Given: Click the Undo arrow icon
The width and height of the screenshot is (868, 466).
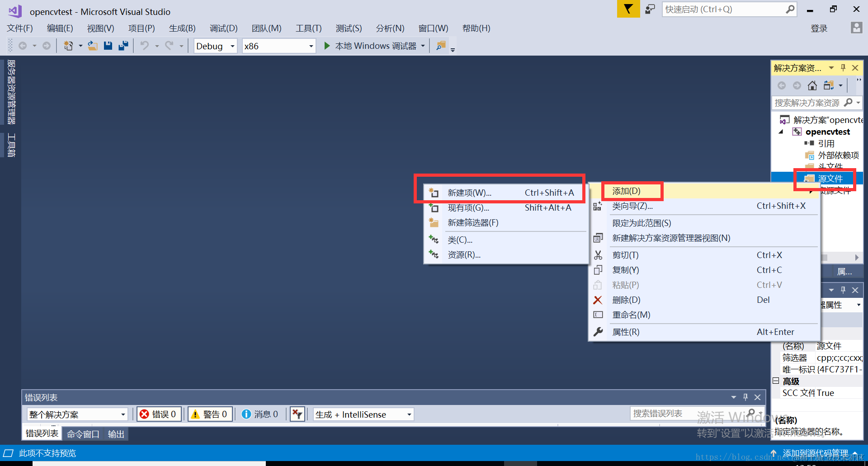Looking at the screenshot, I should [x=145, y=46].
